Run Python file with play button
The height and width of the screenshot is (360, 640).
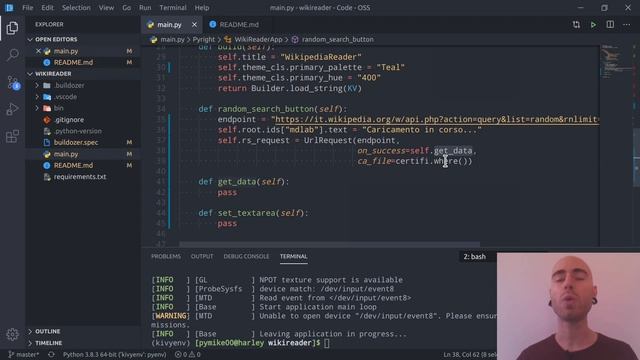click(593, 24)
